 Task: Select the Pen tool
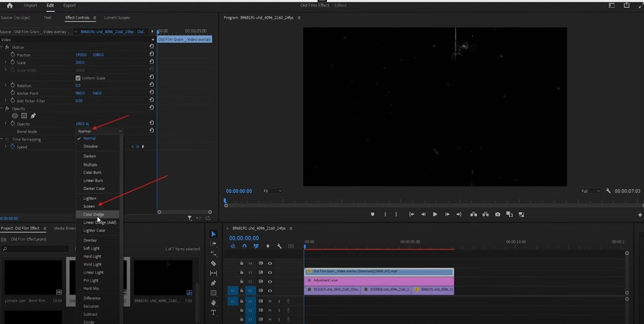(214, 282)
